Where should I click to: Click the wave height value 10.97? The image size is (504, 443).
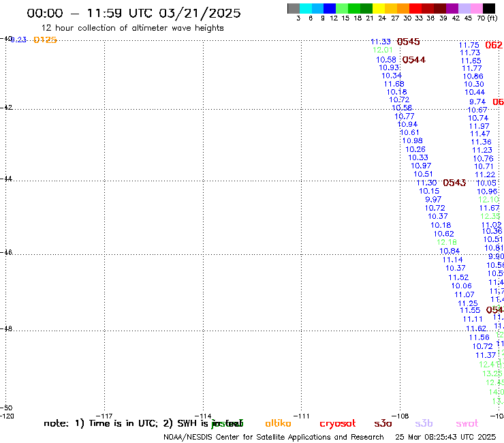coord(421,166)
